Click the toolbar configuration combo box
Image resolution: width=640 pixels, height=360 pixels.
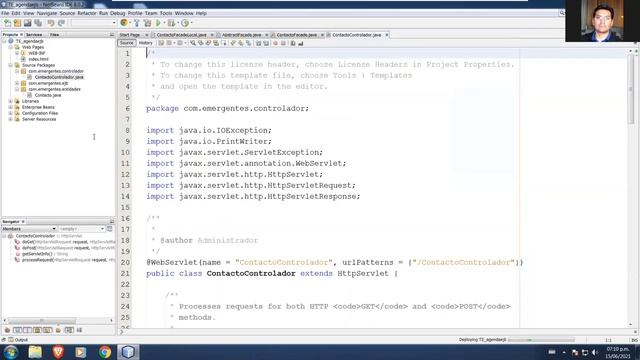93,23
